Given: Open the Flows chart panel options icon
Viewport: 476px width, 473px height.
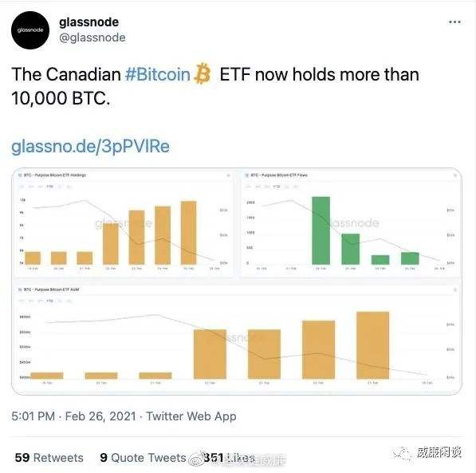Looking at the screenshot, I should coord(454,175).
